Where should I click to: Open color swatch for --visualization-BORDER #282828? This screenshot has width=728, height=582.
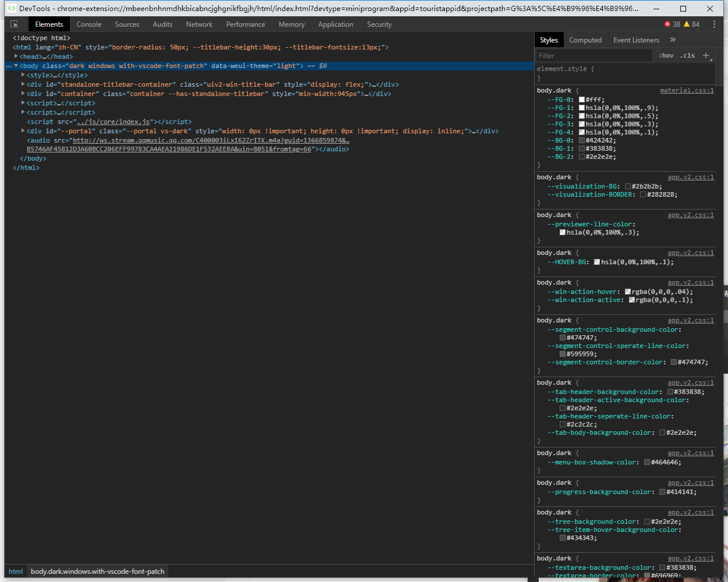pyautogui.click(x=642, y=194)
